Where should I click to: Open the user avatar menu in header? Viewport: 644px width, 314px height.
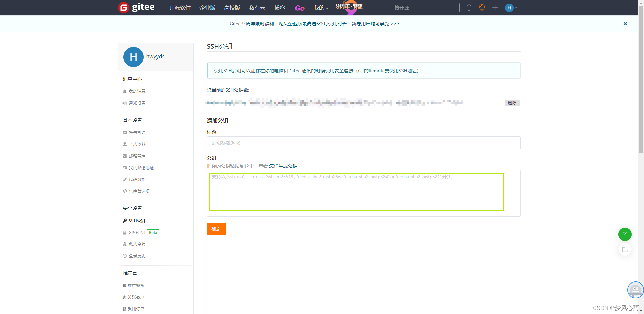click(511, 8)
